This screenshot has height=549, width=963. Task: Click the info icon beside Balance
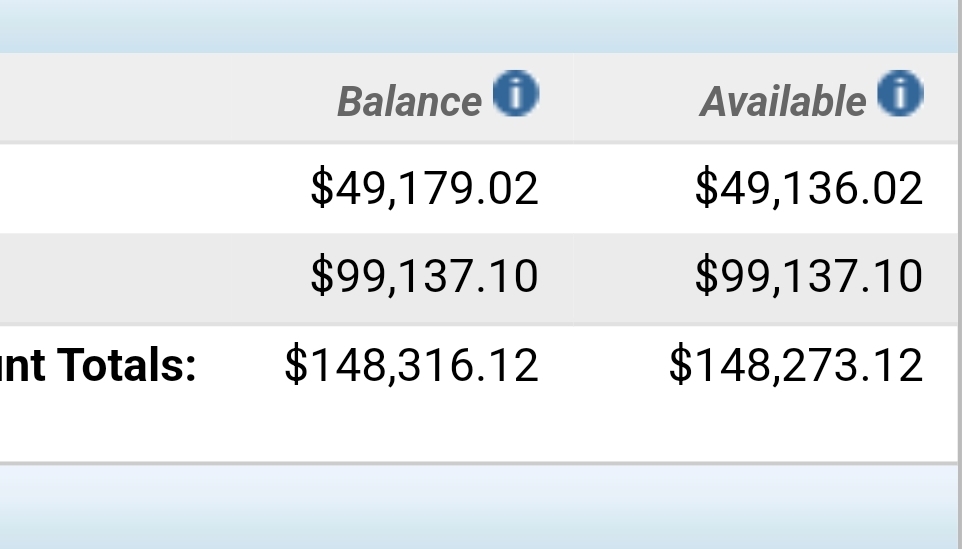516,93
